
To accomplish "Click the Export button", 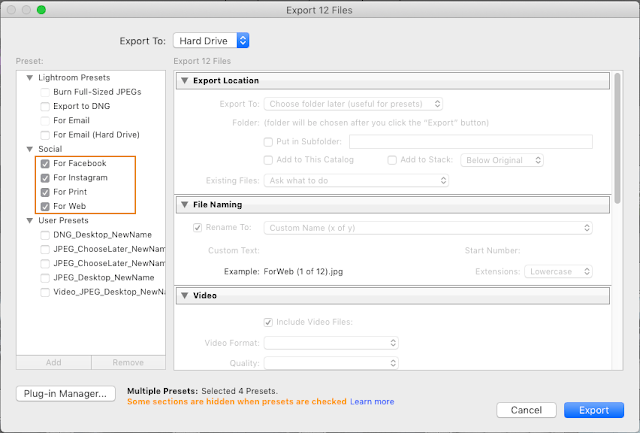I will coord(594,410).
